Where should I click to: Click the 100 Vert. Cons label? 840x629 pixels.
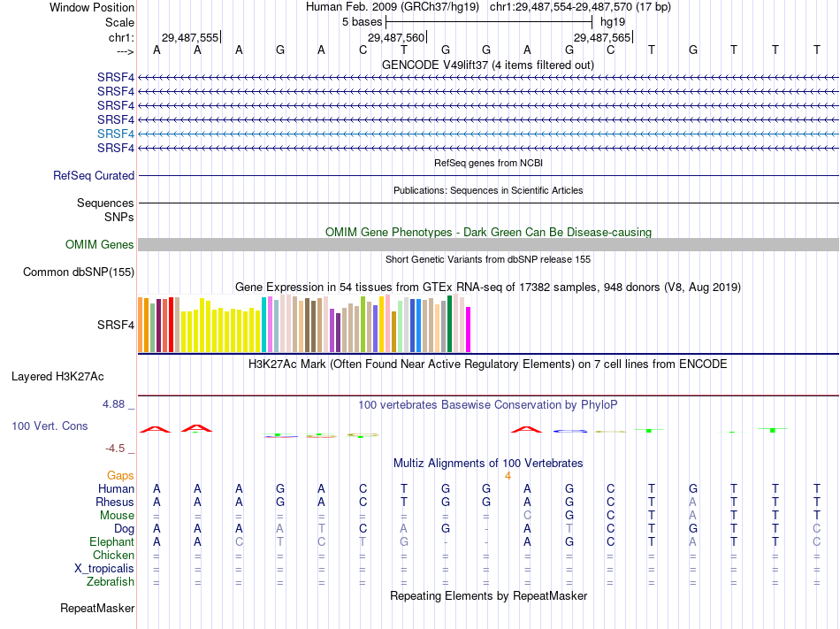tap(50, 426)
